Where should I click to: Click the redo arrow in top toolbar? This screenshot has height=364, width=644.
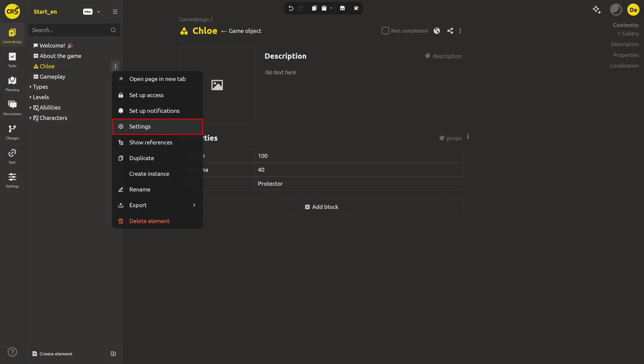[x=301, y=8]
